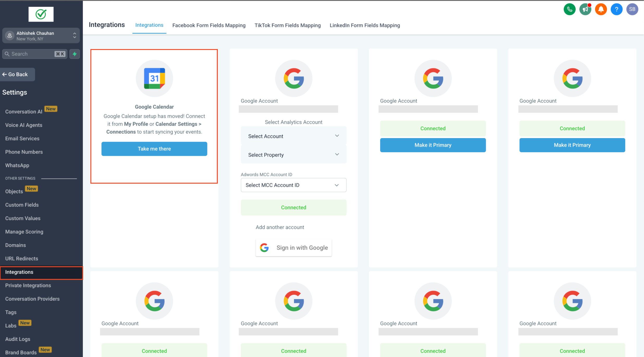Click the green phone dialer icon
Image resolution: width=644 pixels, height=357 pixels.
tap(569, 9)
